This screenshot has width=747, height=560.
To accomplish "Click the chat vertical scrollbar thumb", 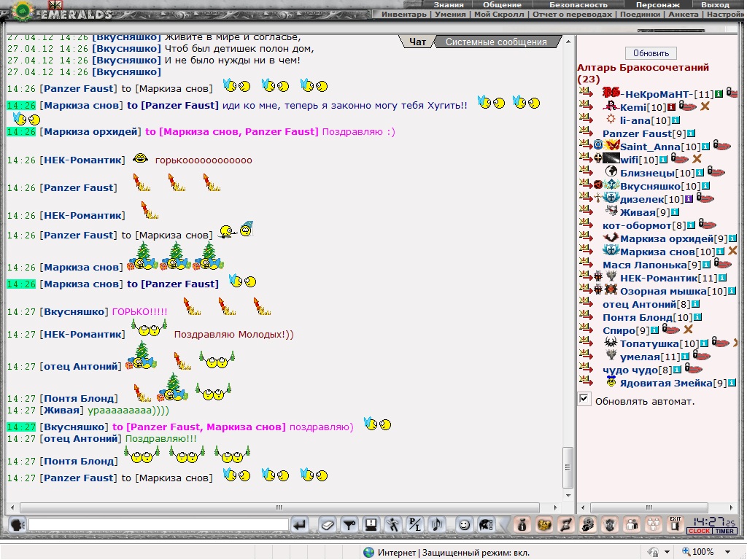I will click(x=568, y=467).
